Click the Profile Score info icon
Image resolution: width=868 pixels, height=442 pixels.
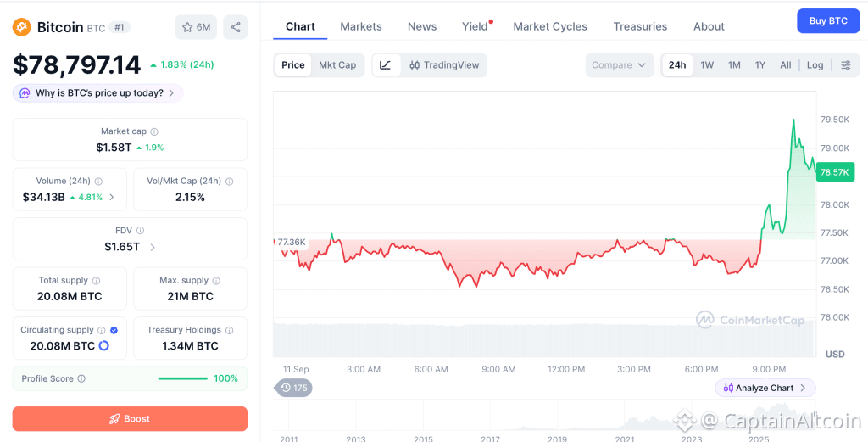pyautogui.click(x=81, y=379)
